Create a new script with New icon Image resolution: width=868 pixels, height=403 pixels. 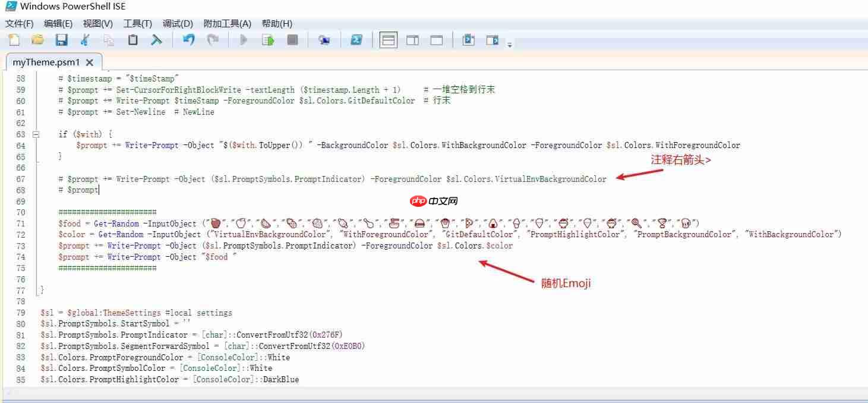coord(14,40)
